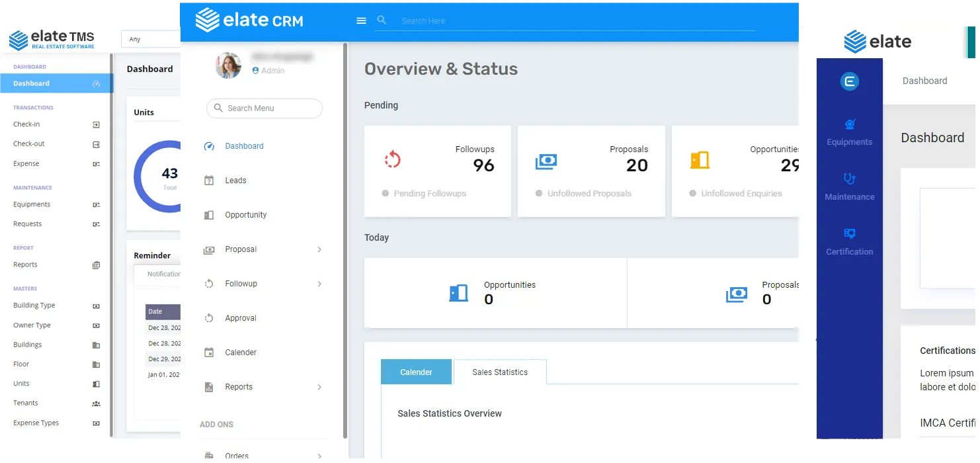Select Leads in the CRM menu
The height and width of the screenshot is (463, 980).
click(235, 181)
